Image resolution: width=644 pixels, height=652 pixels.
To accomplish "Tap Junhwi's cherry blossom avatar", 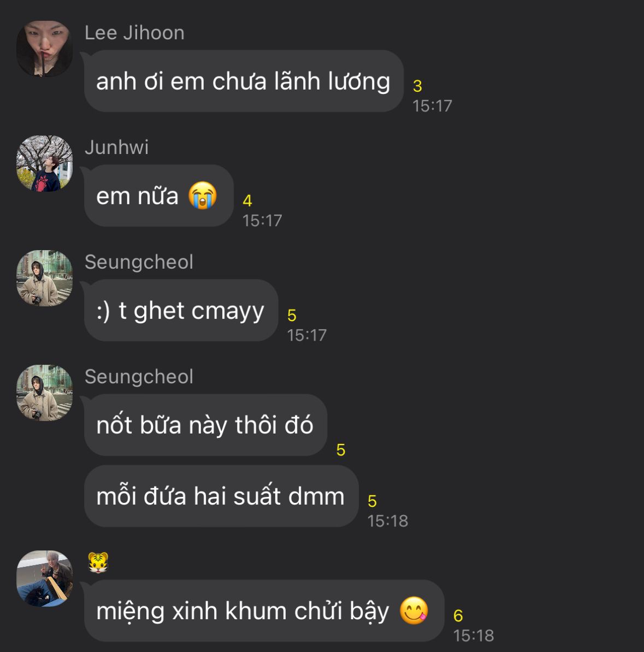I will coord(44,163).
